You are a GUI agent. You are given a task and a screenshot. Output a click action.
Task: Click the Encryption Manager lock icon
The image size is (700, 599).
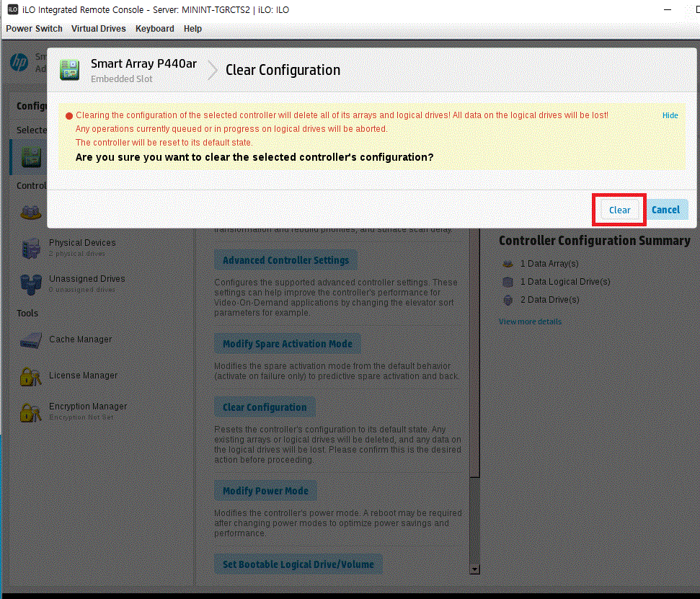coord(30,412)
